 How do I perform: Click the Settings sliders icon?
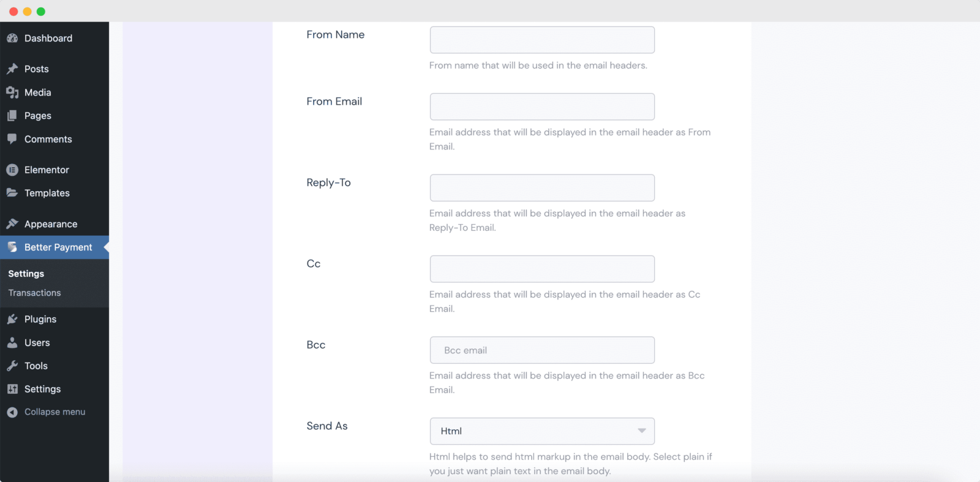coord(13,389)
